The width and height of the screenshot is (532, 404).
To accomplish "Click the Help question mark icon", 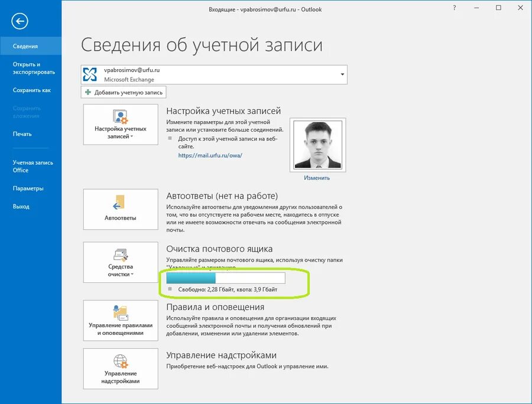I will point(455,8).
